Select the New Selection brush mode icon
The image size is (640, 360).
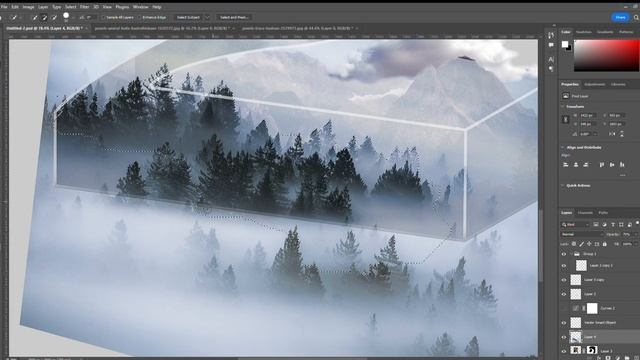(x=35, y=18)
